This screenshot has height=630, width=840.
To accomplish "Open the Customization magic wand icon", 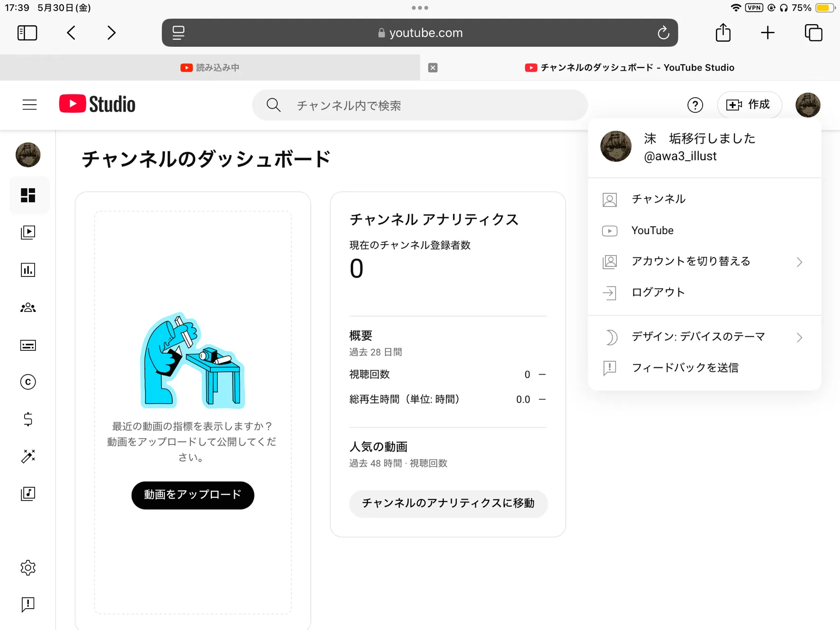I will click(x=28, y=456).
